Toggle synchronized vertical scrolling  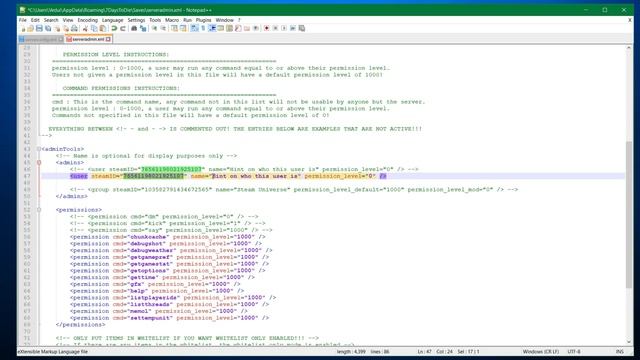pos(174,29)
